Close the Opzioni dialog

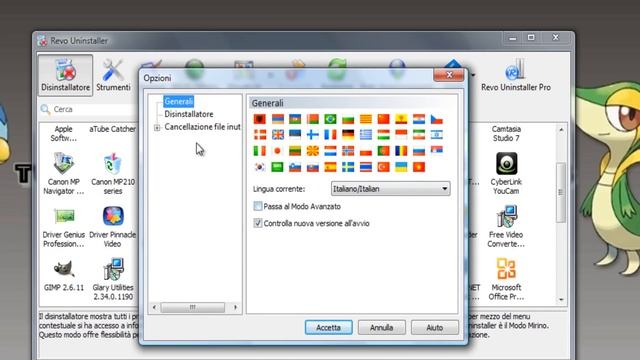(449, 75)
